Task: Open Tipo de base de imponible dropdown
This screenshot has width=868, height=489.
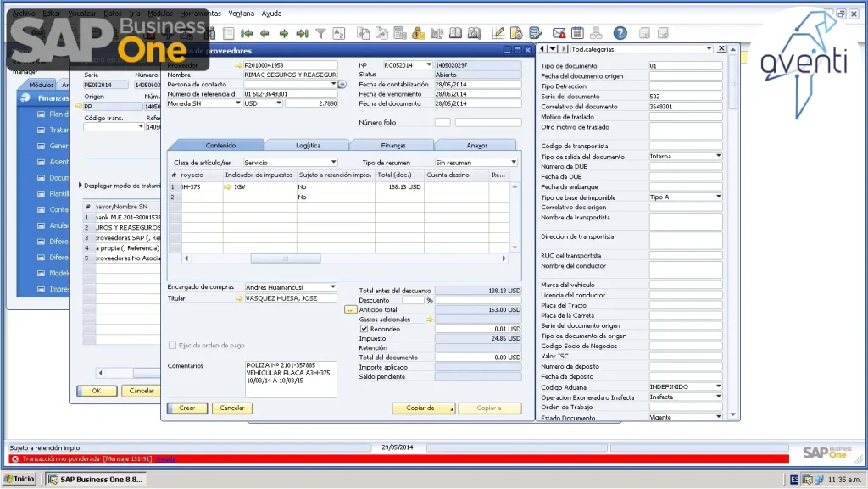Action: point(719,197)
